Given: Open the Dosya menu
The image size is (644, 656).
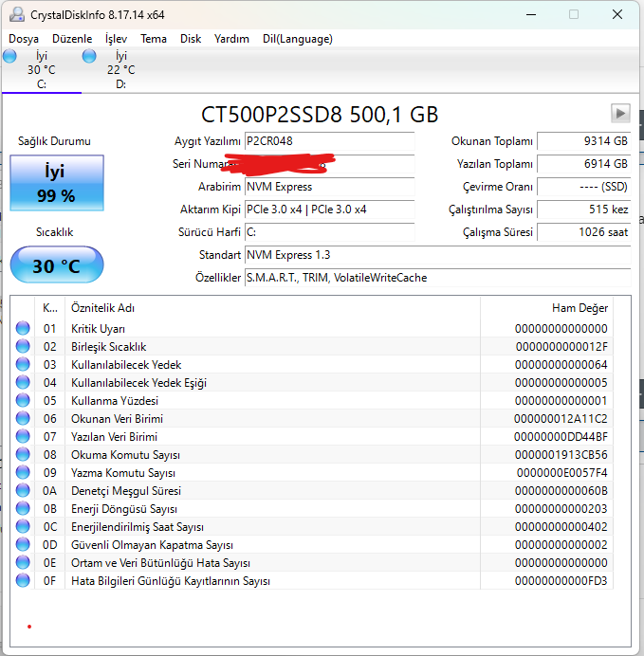Looking at the screenshot, I should [24, 39].
